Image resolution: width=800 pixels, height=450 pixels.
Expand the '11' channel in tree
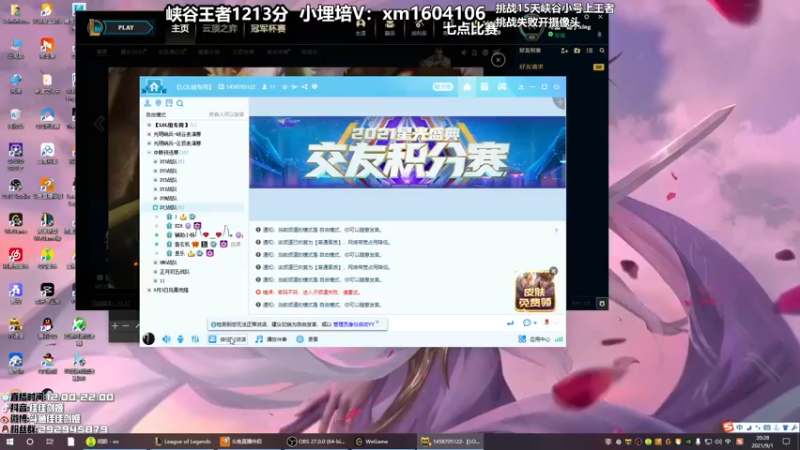pos(156,281)
